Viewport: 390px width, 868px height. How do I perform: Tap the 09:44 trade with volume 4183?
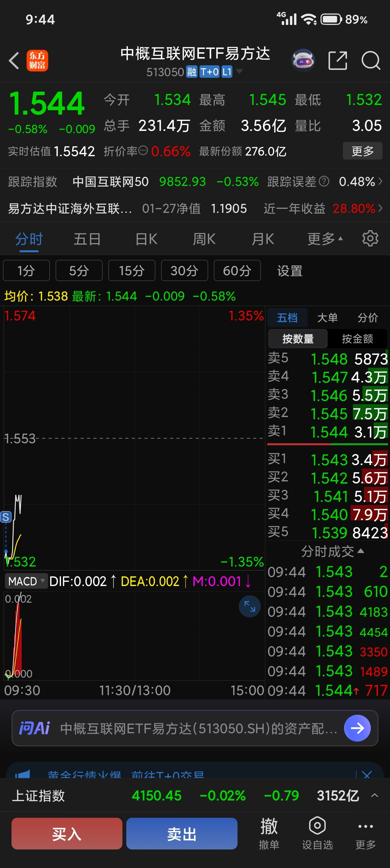[328, 611]
